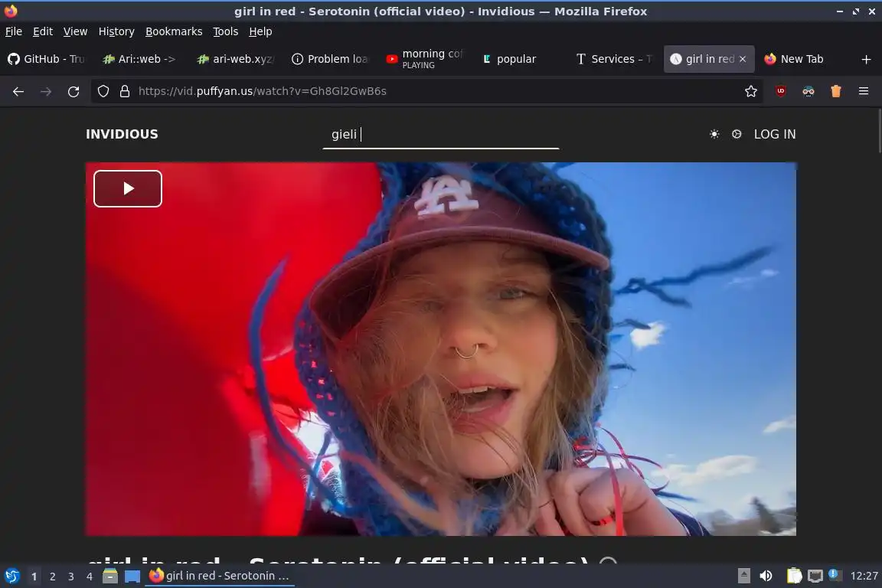Screen dimensions: 882x588
Task: Open the Firefox hamburger menu
Action: (x=864, y=91)
